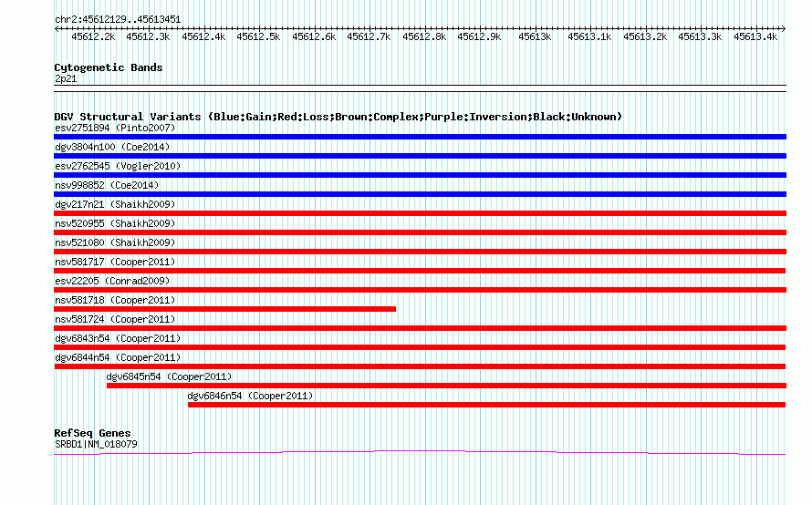Open the nsv581724 (Cooper2011) entry
This screenshot has height=505, width=812.
click(115, 319)
